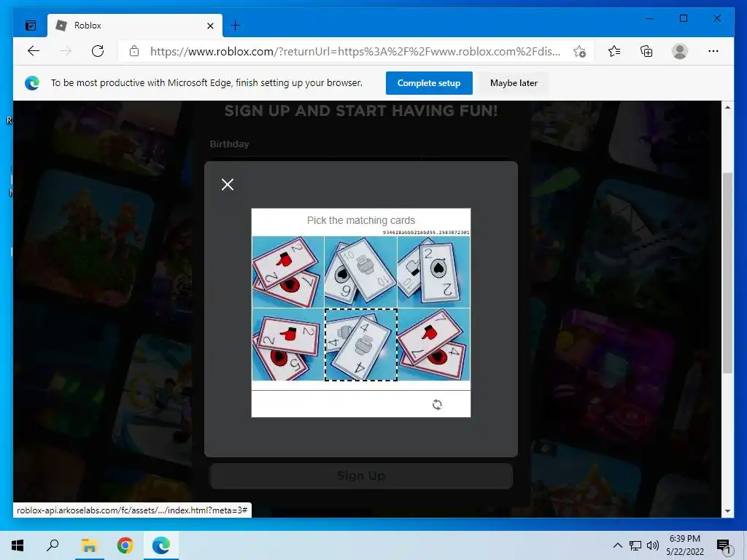Viewport: 747px width, 560px height.
Task: Click Complete setup button
Action: point(429,83)
